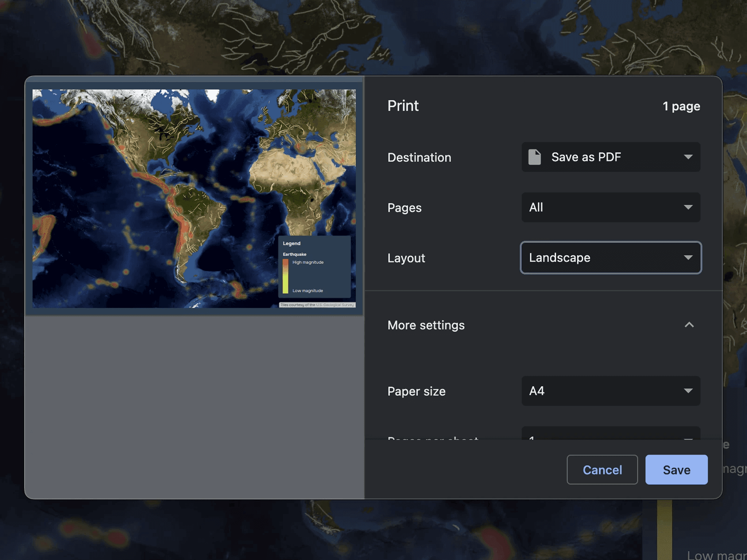Open the Pages dropdown showing All
Viewport: 747px width, 560px height.
[611, 207]
